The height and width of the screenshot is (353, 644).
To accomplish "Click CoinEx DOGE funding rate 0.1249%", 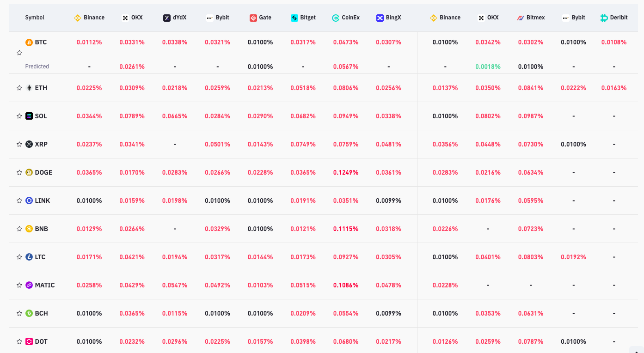I will [346, 172].
